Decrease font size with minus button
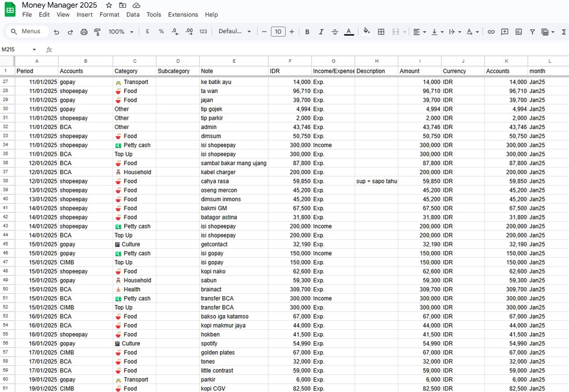The height and width of the screenshot is (392, 569). 264,32
